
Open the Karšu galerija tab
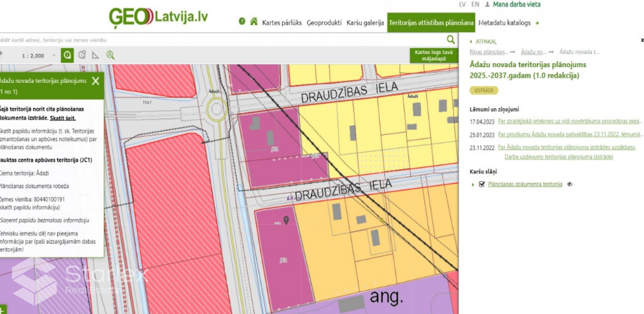[365, 22]
